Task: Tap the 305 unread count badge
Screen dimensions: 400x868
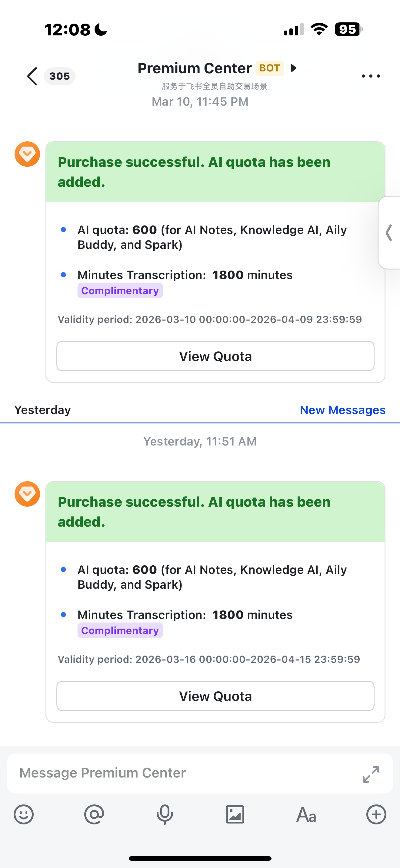Action: point(59,76)
